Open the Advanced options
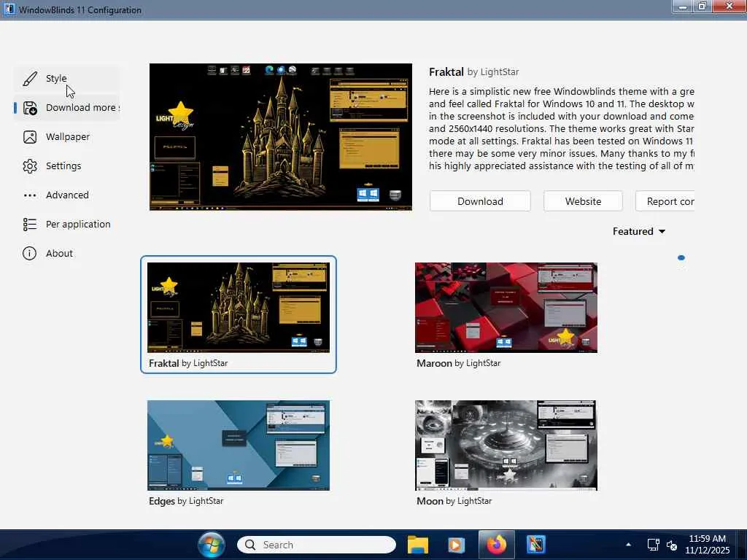This screenshot has width=747, height=560. click(66, 195)
